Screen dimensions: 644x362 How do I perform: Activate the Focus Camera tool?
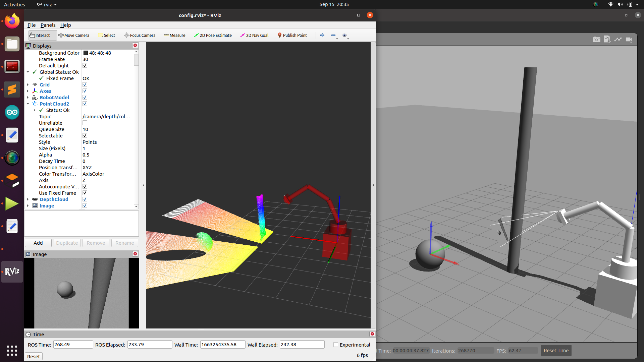(x=140, y=35)
